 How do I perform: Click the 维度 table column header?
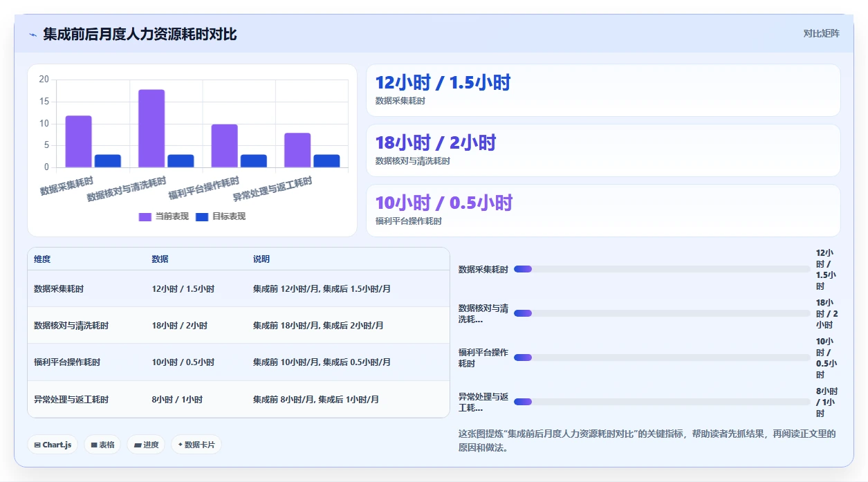[x=42, y=259]
